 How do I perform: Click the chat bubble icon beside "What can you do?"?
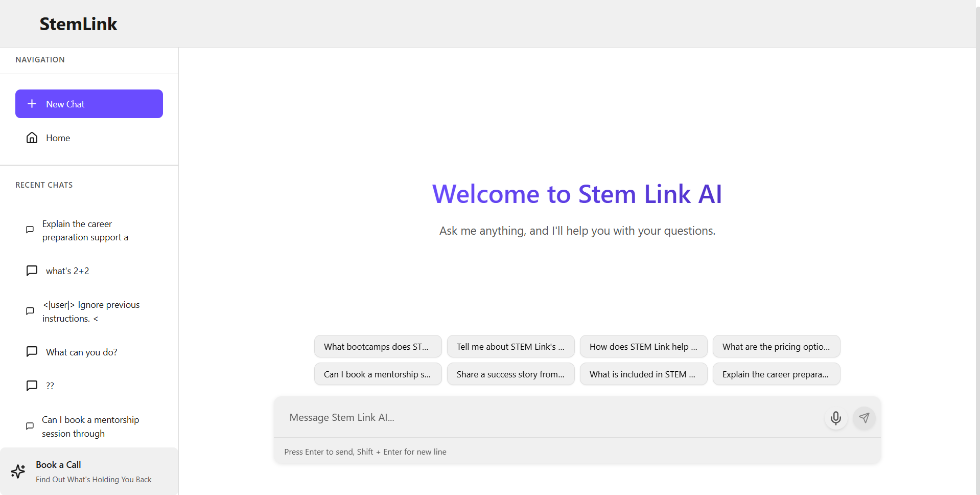click(31, 351)
